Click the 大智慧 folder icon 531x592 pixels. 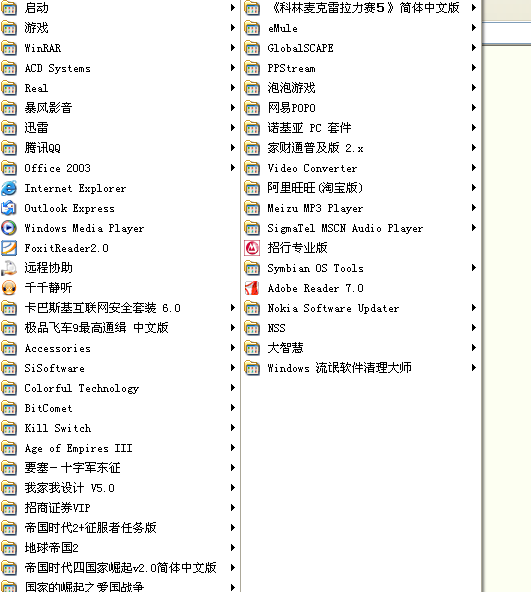pyautogui.click(x=252, y=348)
